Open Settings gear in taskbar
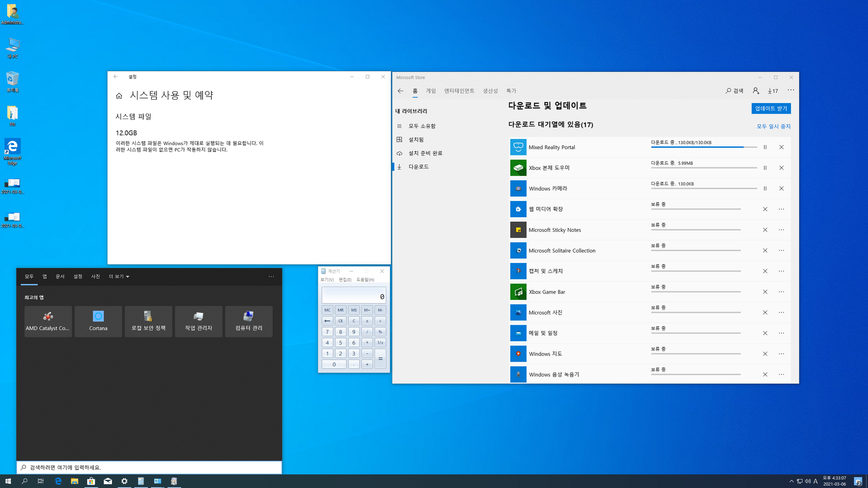The image size is (868, 488). tap(124, 481)
